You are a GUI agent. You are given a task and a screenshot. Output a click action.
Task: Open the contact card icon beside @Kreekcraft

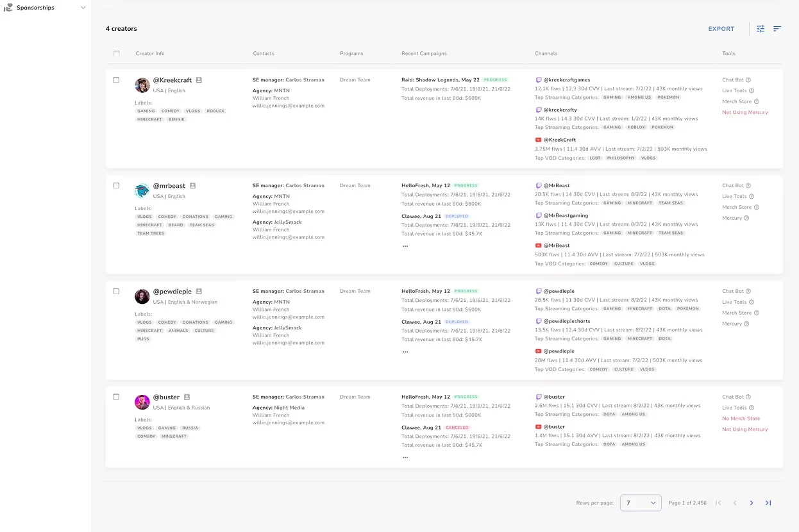click(199, 80)
